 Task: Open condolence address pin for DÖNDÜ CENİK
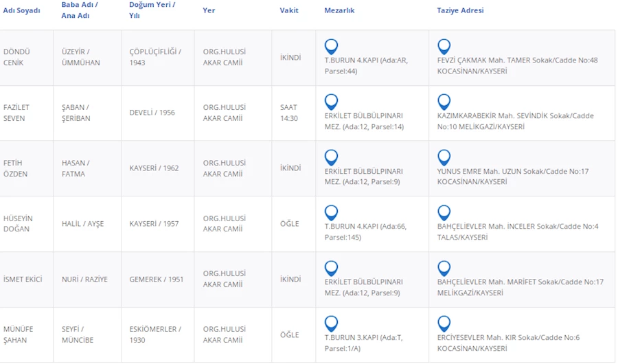click(x=444, y=47)
